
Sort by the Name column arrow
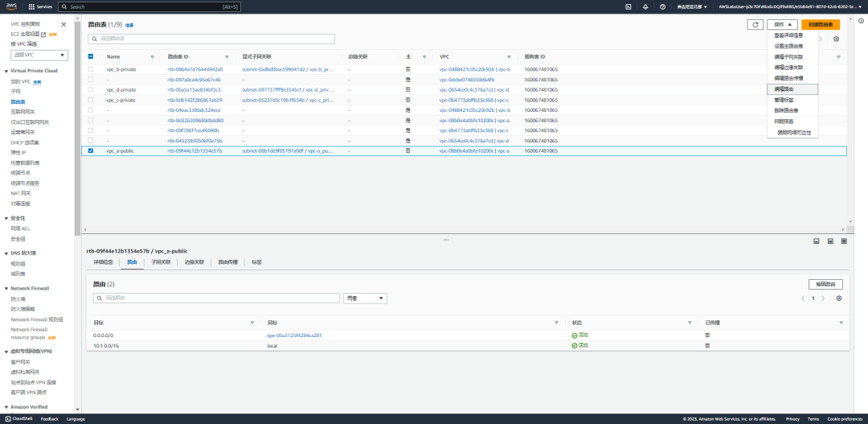152,56
